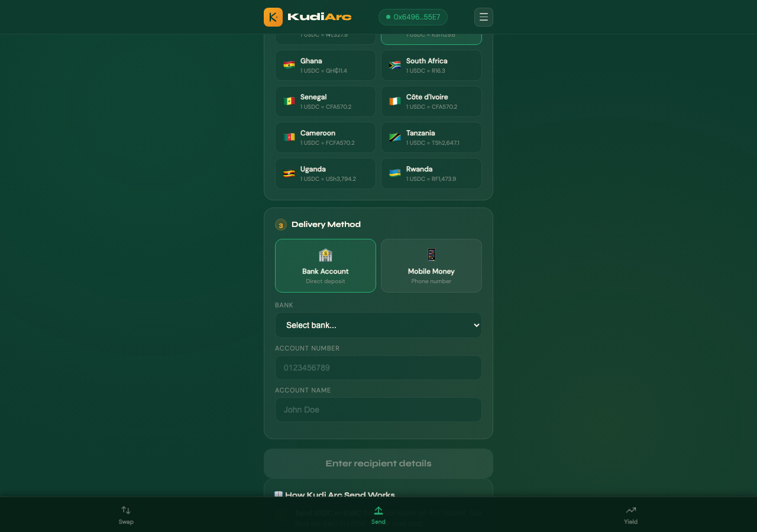
Task: Open the hamburger menu
Action: 484,17
